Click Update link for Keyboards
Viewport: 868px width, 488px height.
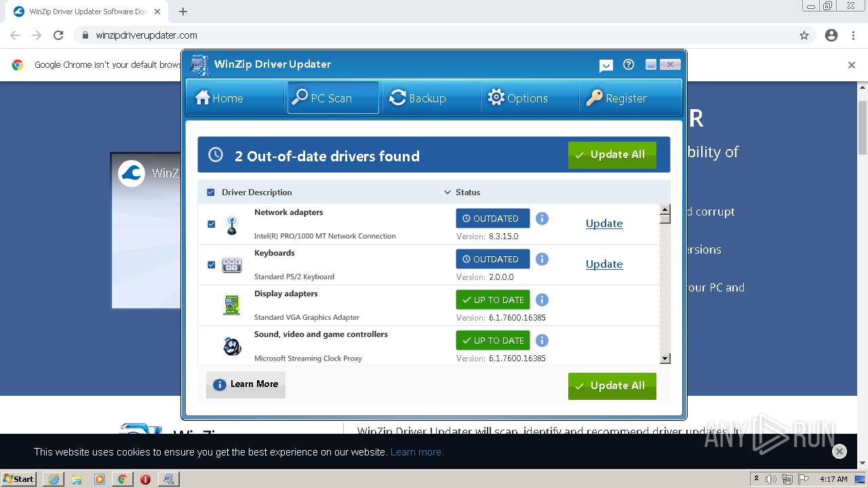[604, 264]
